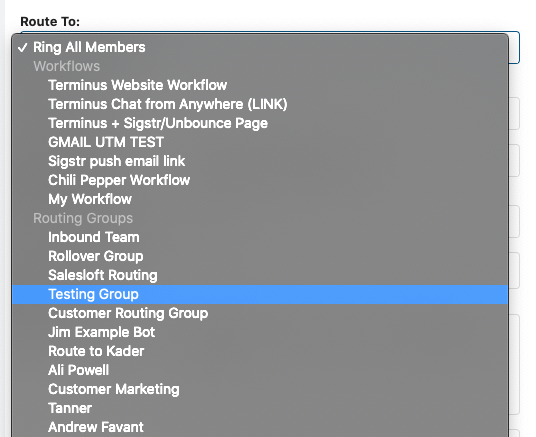The width and height of the screenshot is (536, 437).
Task: Select Jim Example Bot
Action: point(260,332)
